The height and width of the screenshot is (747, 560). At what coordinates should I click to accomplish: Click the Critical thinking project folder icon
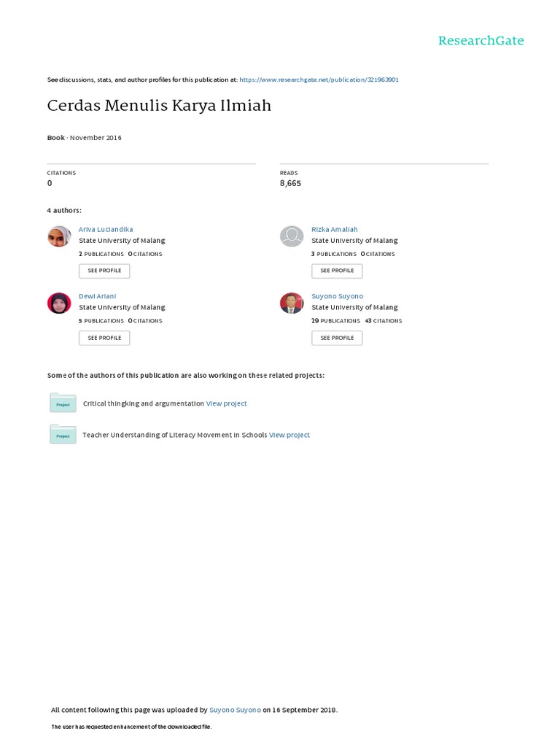pos(63,403)
